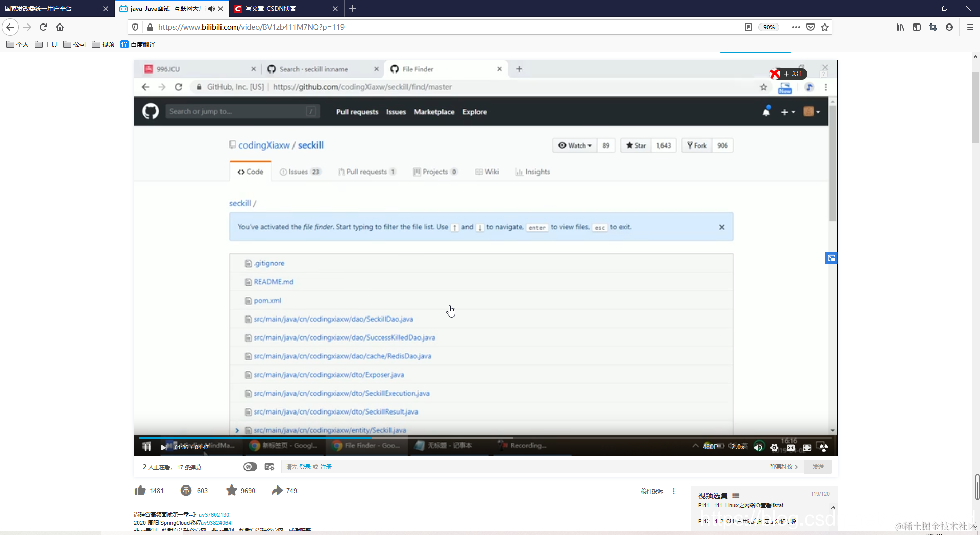Reload the current page
The width and height of the screenshot is (980, 535).
click(x=44, y=27)
